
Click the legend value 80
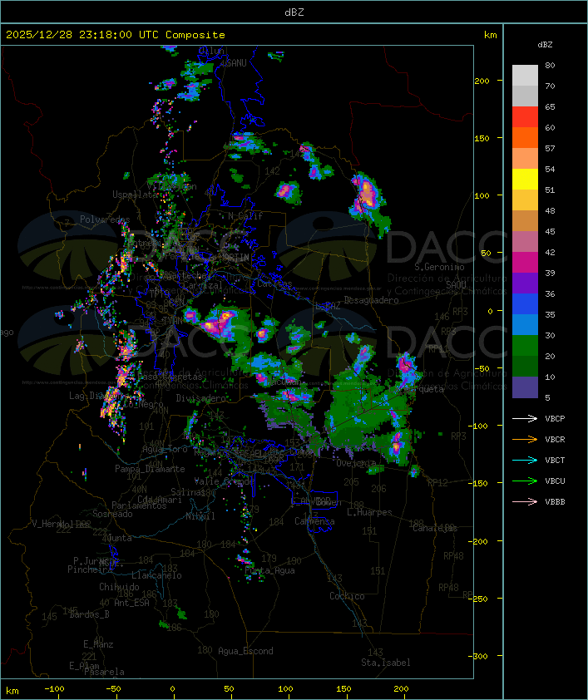click(550, 65)
